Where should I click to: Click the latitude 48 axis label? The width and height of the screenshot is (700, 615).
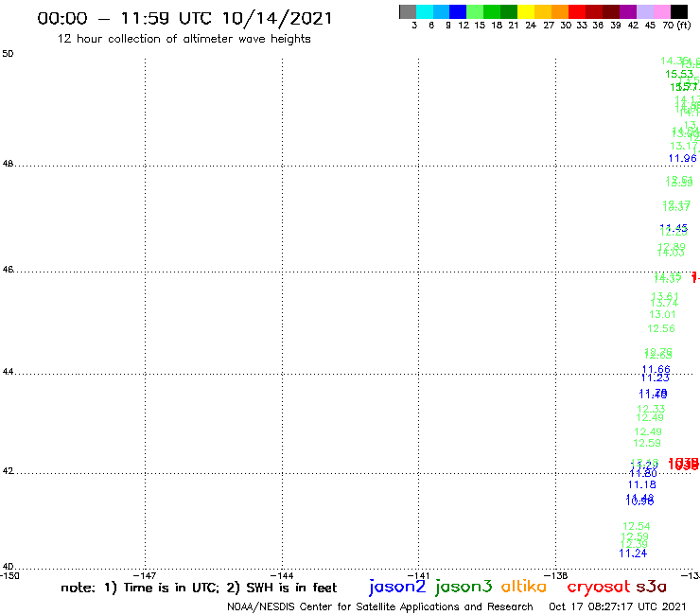[8, 164]
